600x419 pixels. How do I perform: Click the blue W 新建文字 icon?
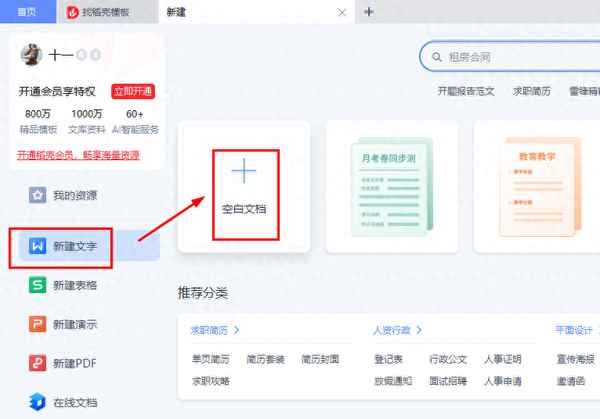coord(38,246)
